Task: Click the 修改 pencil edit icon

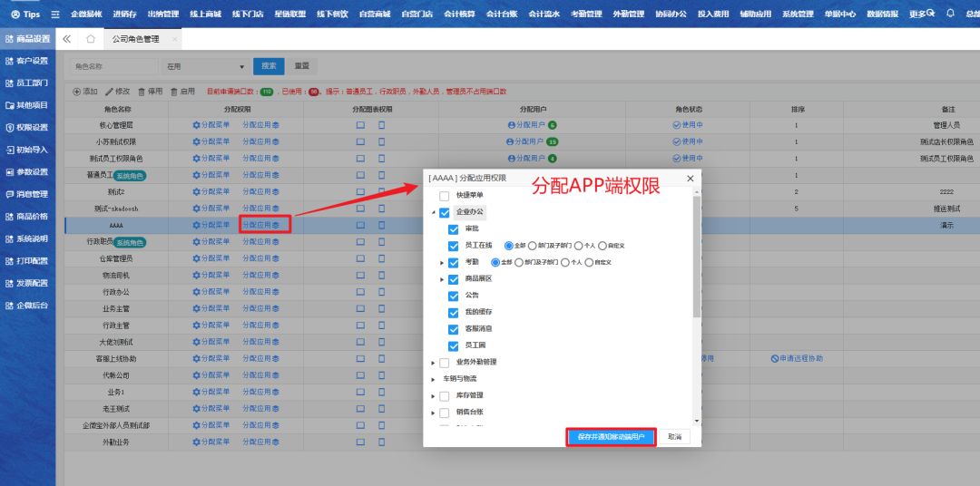Action: [x=110, y=92]
